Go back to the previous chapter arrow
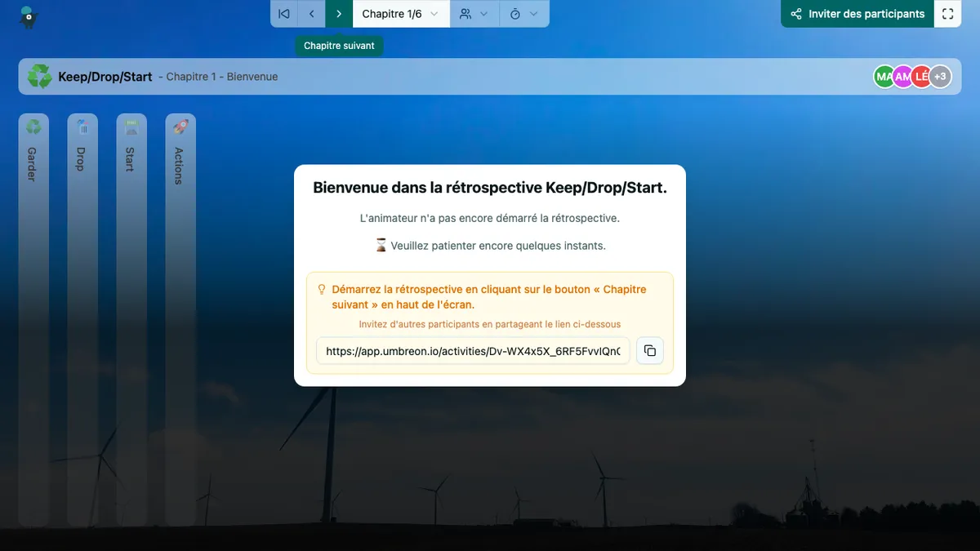This screenshot has height=551, width=980. pos(311,14)
